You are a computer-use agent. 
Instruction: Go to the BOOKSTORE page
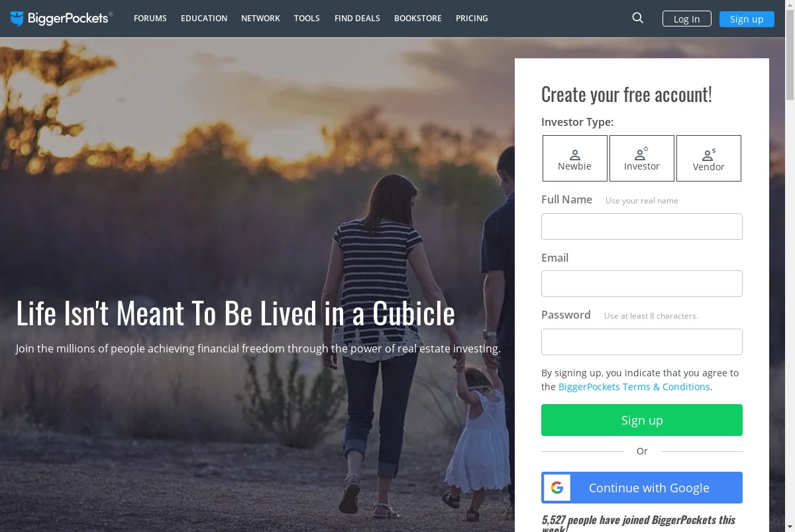[418, 19]
